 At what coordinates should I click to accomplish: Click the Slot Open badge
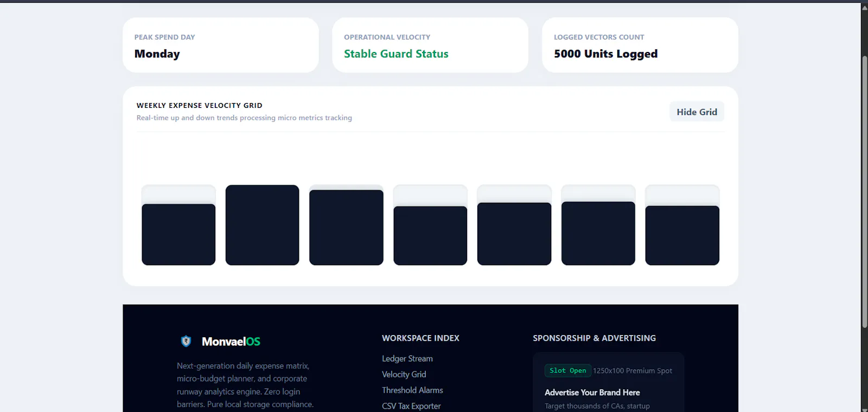pos(567,371)
